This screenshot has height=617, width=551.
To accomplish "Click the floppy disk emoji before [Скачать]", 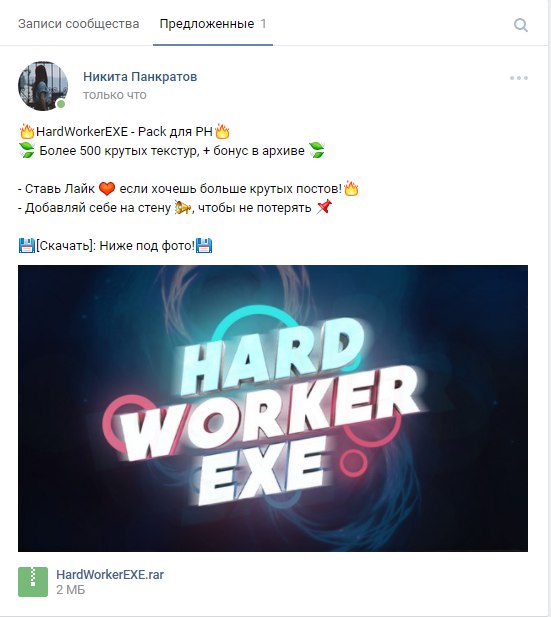I will pyautogui.click(x=26, y=246).
